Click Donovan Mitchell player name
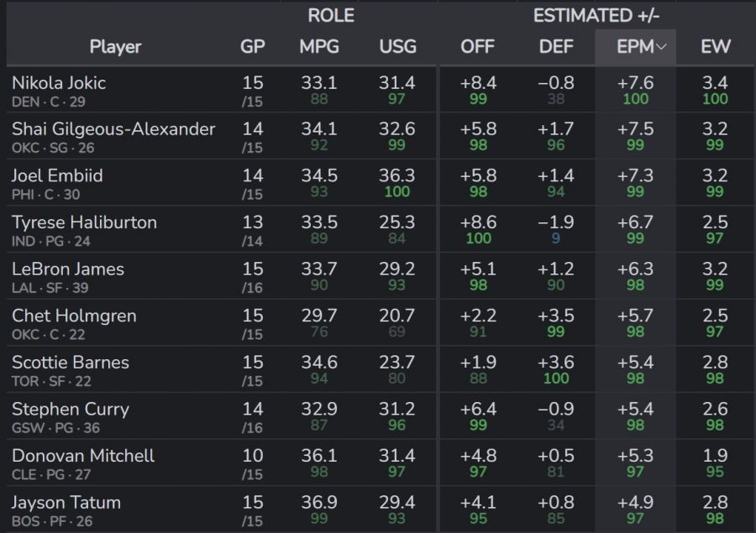756x533 pixels. click(83, 456)
